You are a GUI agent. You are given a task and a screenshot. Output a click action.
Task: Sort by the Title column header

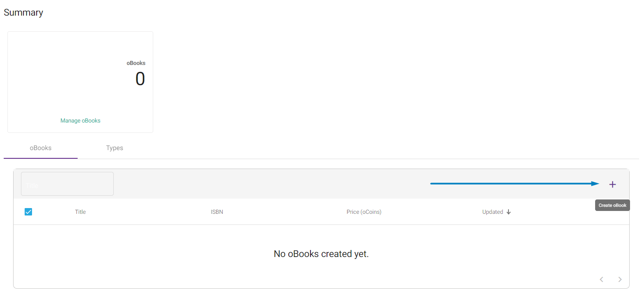(x=80, y=212)
